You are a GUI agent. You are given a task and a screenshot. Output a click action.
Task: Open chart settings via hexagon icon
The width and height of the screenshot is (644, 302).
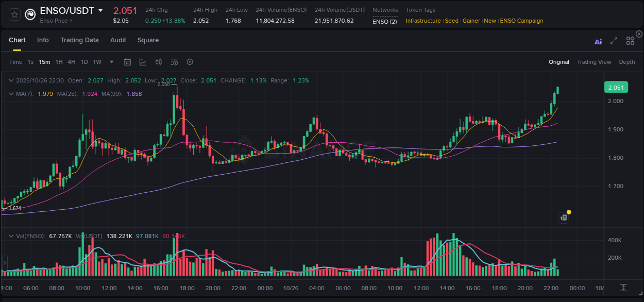pos(190,62)
